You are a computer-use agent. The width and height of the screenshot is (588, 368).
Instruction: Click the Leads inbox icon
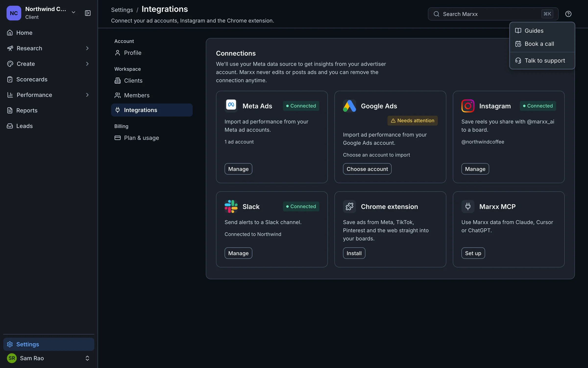coord(10,126)
